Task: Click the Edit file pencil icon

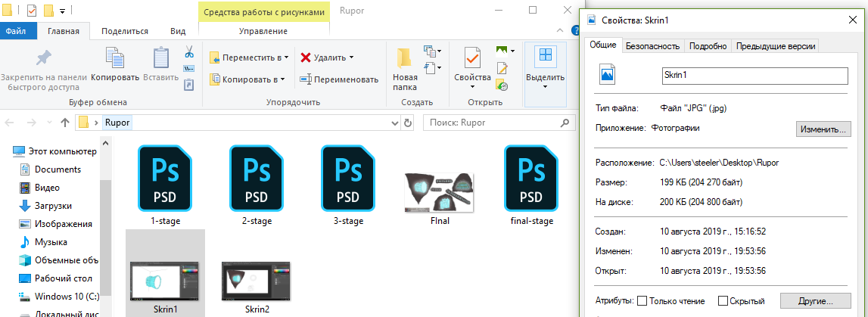Action: coord(502,68)
